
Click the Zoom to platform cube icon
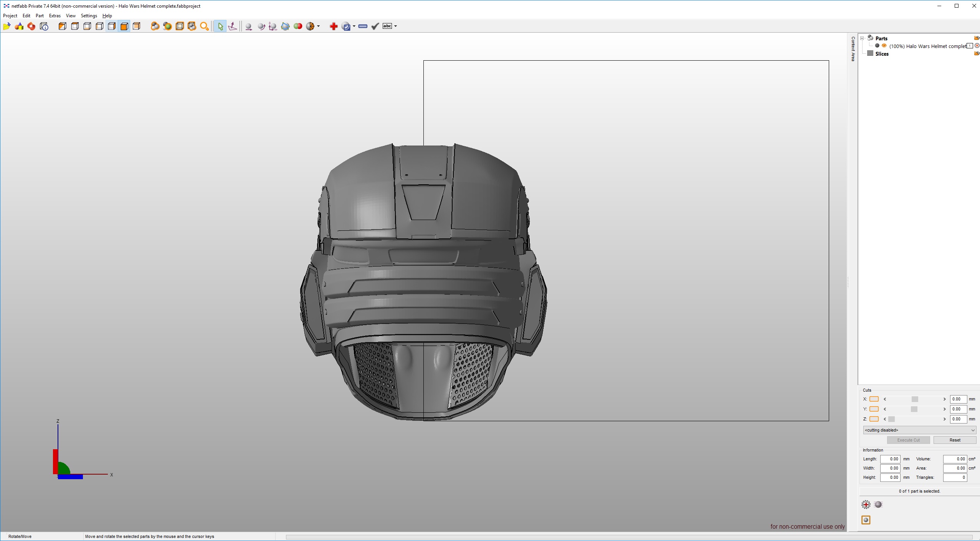tap(180, 26)
